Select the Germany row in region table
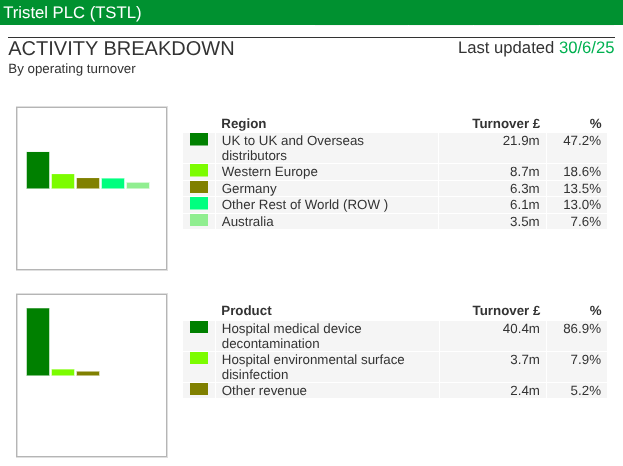This screenshot has width=623, height=466. pyautogui.click(x=249, y=189)
